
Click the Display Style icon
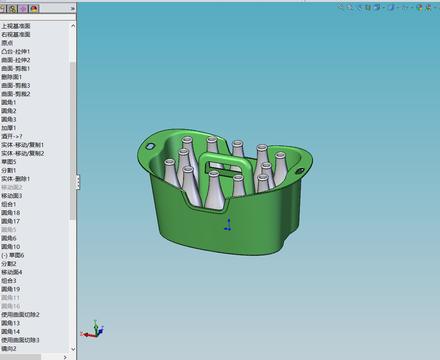[x=391, y=7]
